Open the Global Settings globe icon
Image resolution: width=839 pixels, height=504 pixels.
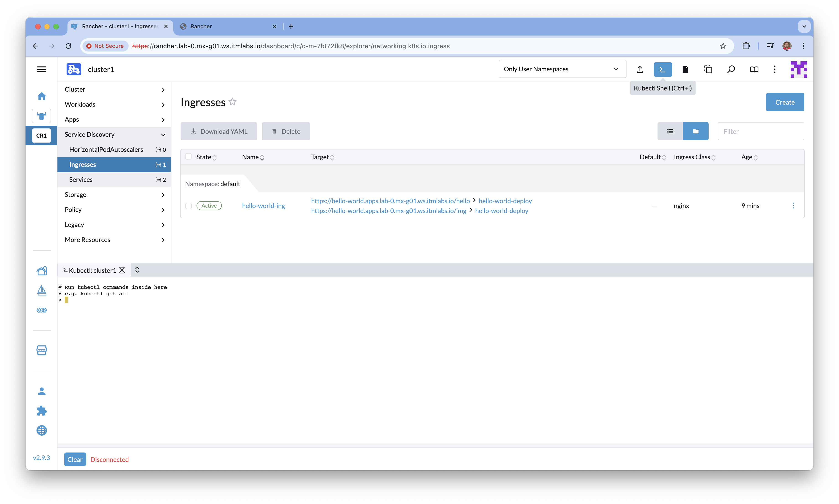pyautogui.click(x=41, y=430)
